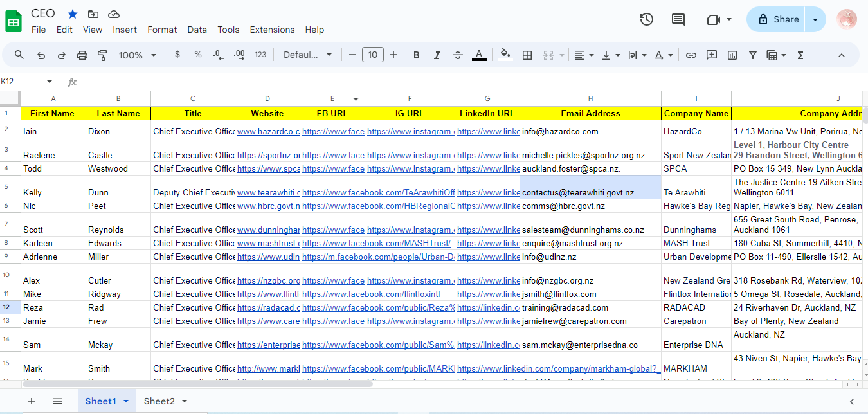Open text wrapping dropdown
868x414 pixels.
637,55
